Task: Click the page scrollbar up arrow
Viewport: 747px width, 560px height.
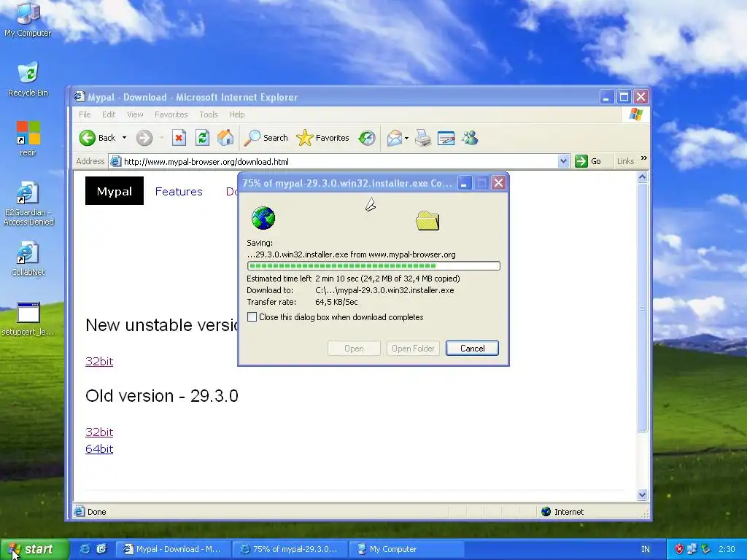Action: pos(642,178)
